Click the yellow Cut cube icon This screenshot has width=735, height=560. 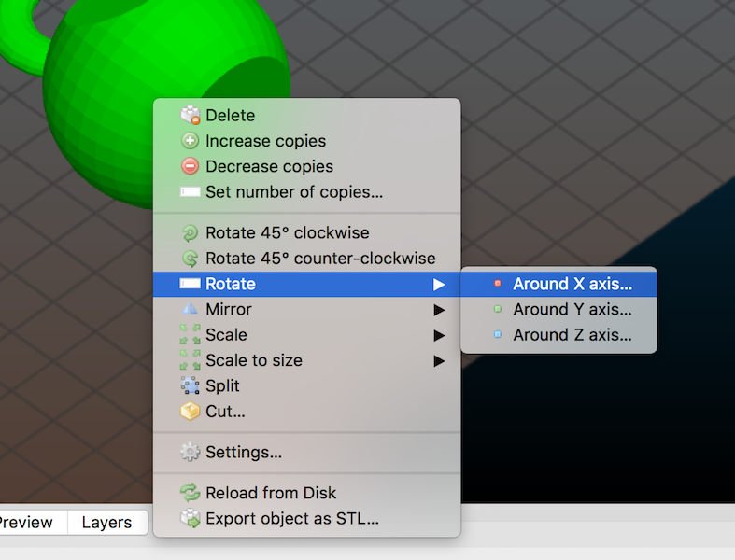190,411
